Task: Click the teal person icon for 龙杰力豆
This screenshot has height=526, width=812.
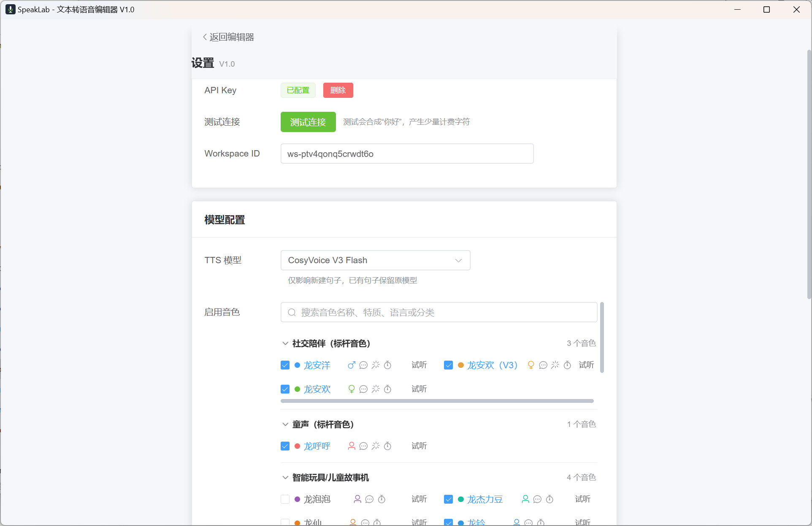Action: point(525,499)
